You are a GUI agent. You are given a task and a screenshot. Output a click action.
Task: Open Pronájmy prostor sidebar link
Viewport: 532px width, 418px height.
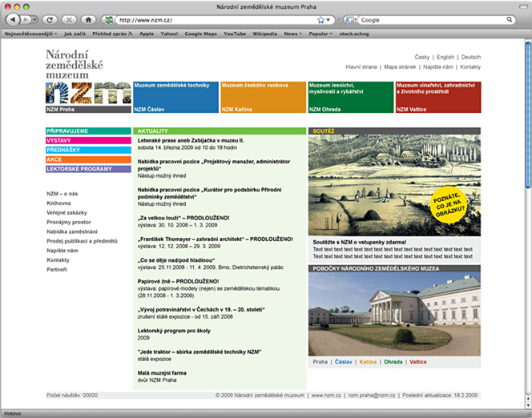69,222
